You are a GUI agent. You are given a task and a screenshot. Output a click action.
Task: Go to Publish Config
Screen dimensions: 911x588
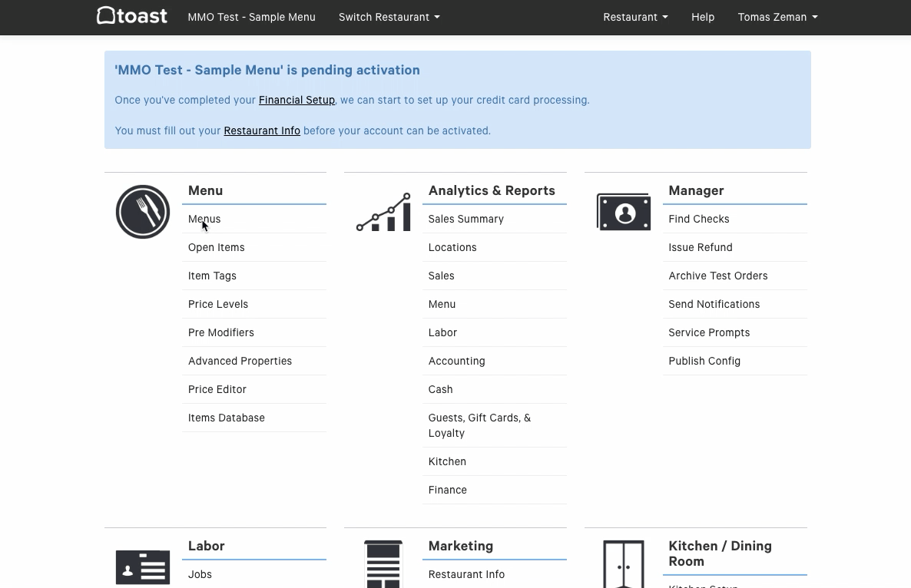coord(704,361)
